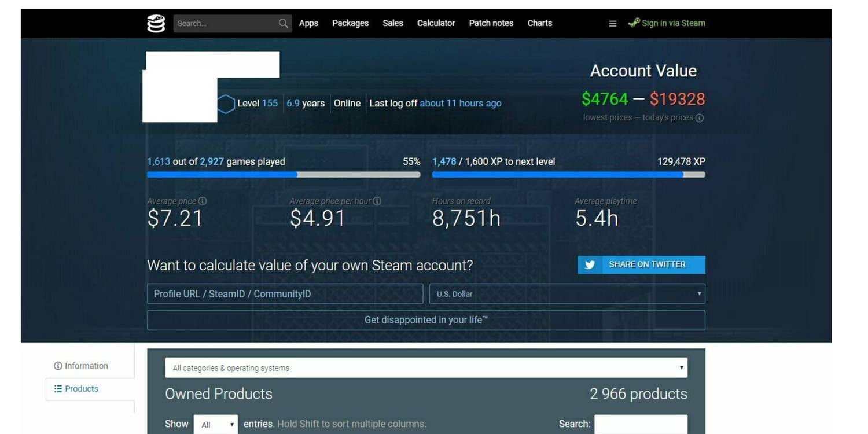The image size is (868, 434).
Task: Open the U.S. Dollar currency dropdown
Action: [567, 294]
